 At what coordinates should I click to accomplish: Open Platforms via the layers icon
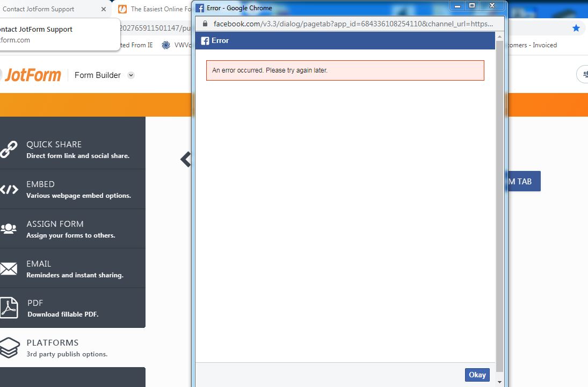tap(10, 347)
